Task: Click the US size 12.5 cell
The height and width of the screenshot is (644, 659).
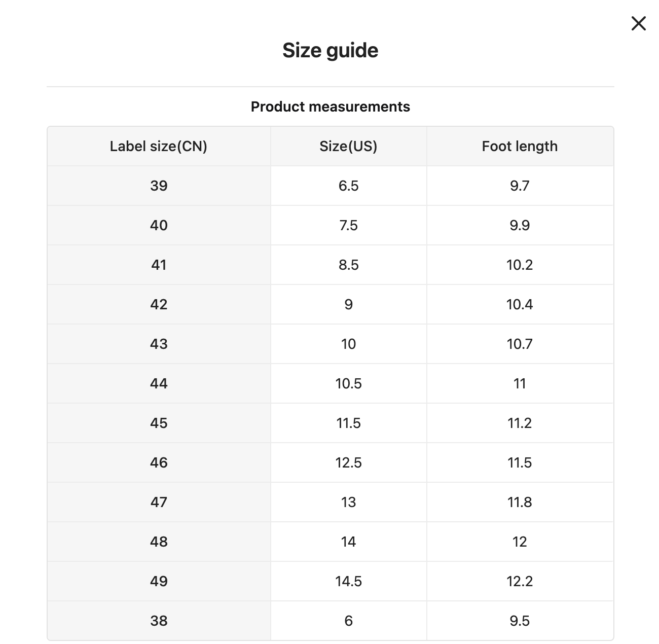Action: (x=348, y=462)
